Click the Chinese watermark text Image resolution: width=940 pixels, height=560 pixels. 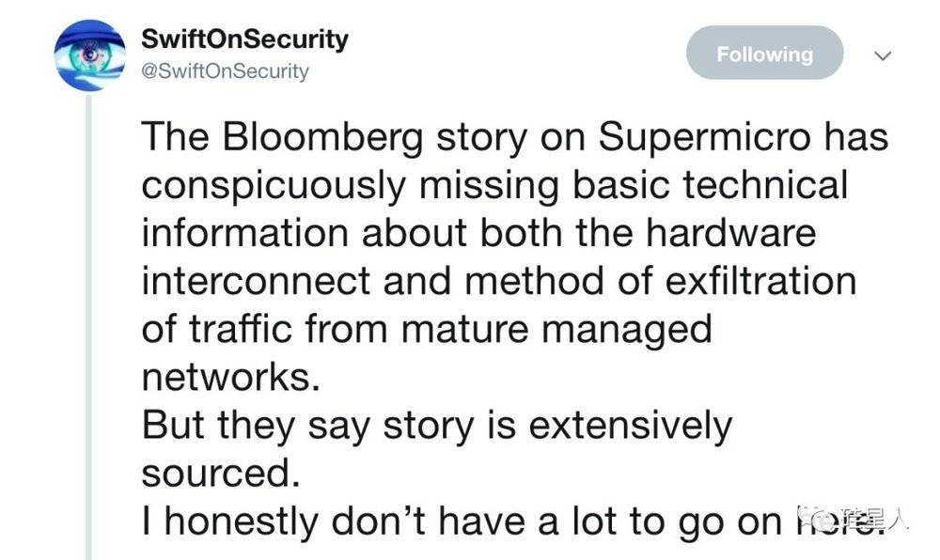coord(873,519)
